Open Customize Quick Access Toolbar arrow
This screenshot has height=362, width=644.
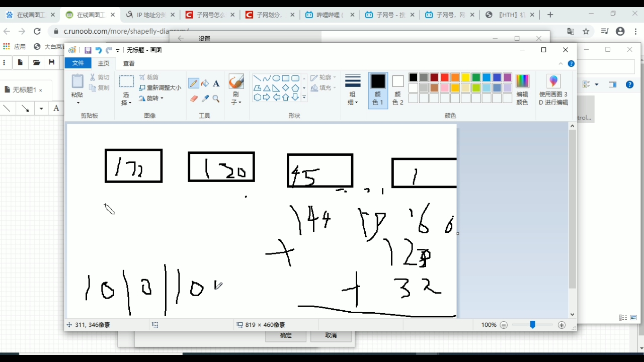tap(118, 50)
